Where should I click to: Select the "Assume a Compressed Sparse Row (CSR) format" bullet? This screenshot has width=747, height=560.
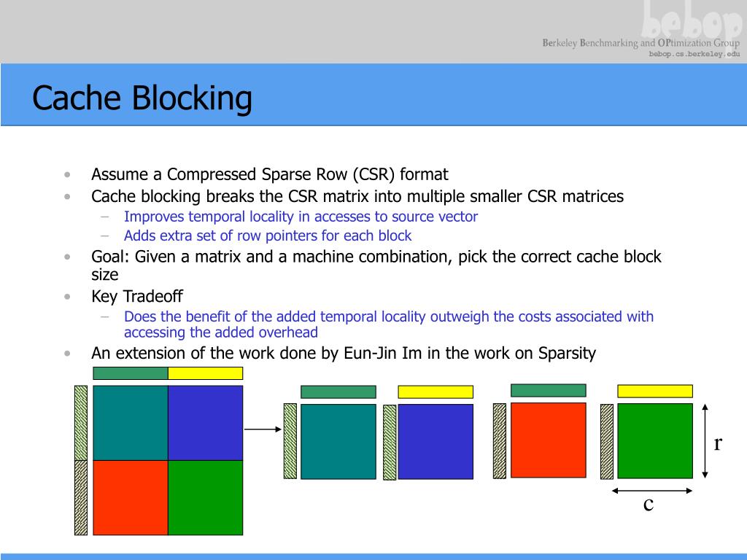point(270,174)
